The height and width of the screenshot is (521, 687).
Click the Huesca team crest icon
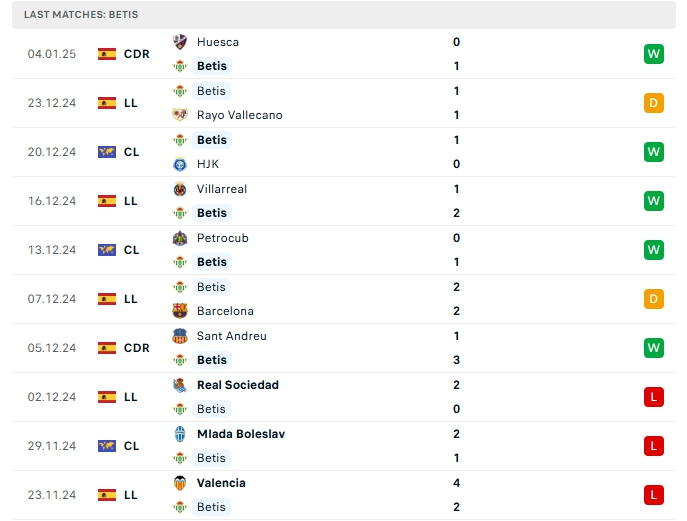coord(180,42)
